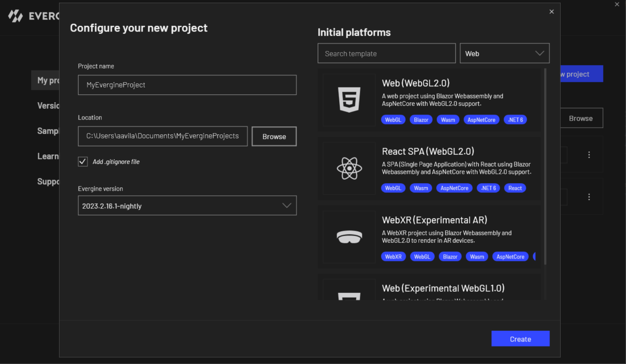Viewport: 626px width, 364px height.
Task: Click the .NET 6 tag under React SPA
Action: click(x=488, y=188)
